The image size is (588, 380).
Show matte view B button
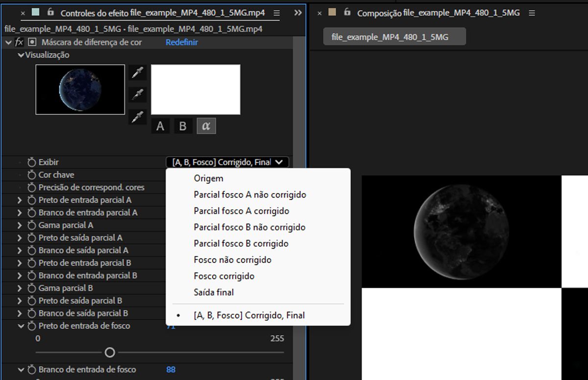click(x=183, y=126)
